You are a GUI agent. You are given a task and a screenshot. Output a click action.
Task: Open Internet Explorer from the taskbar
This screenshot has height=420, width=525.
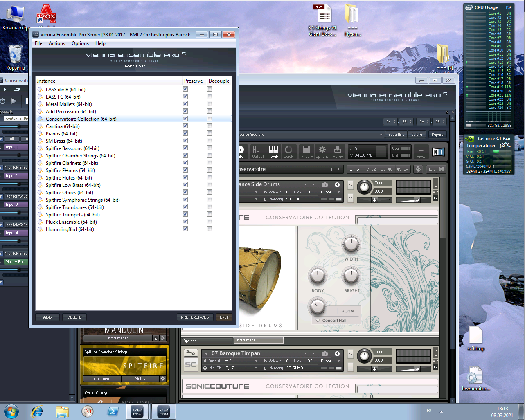click(x=37, y=411)
